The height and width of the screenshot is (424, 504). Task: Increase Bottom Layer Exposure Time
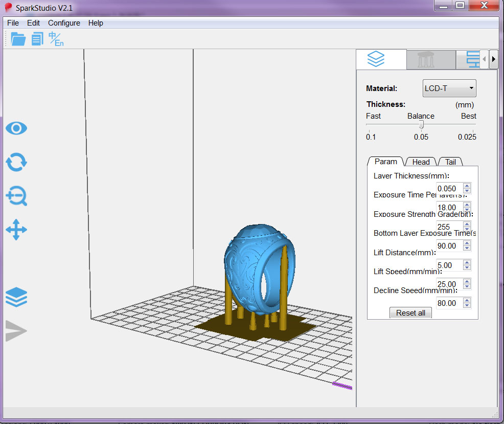[467, 243]
